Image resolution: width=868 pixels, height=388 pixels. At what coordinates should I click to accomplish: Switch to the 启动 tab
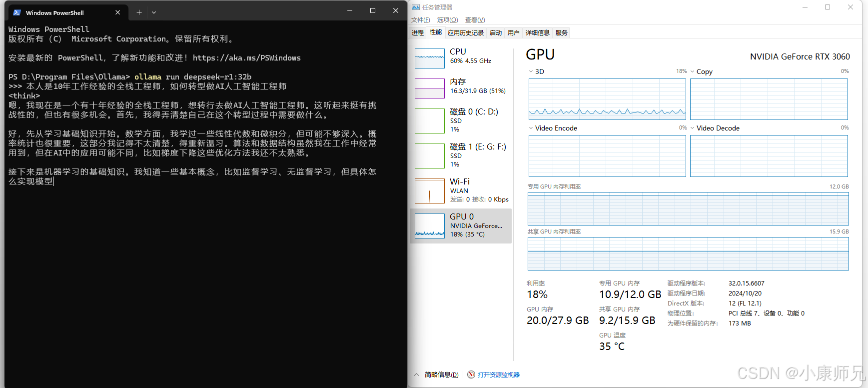click(495, 32)
